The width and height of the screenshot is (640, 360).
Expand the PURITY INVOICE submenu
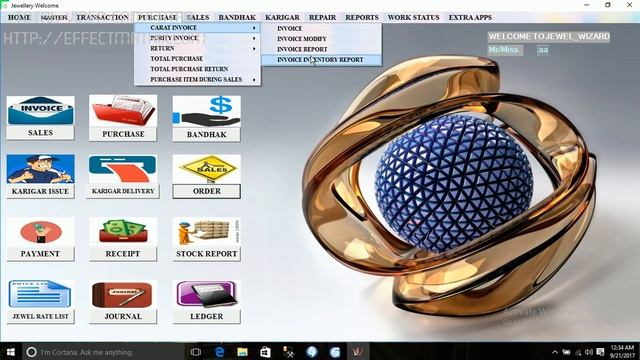198,38
